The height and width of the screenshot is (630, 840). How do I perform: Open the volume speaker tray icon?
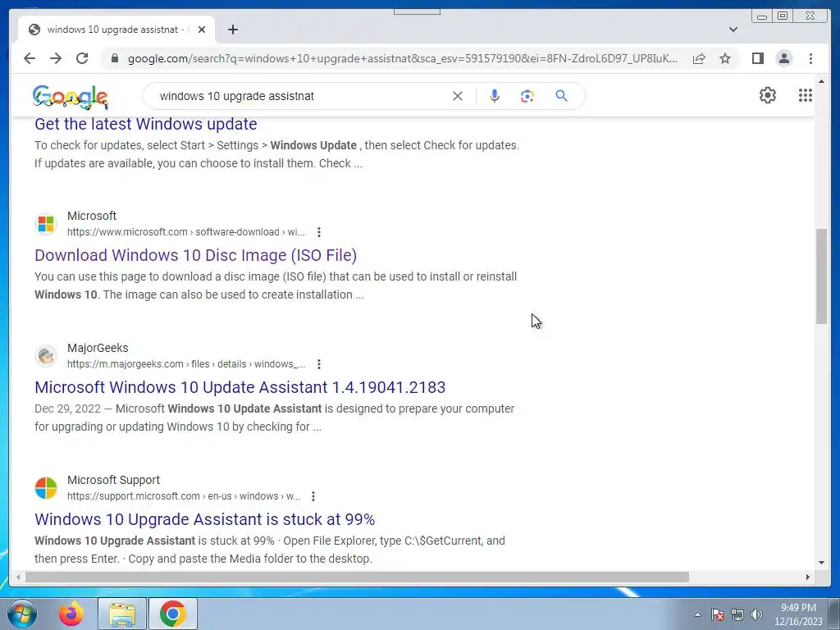click(x=756, y=614)
